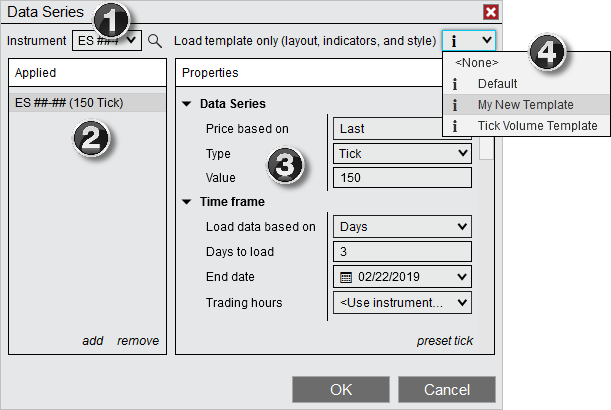Click the icon beside Default template
The width and height of the screenshot is (611, 410).
(x=456, y=84)
